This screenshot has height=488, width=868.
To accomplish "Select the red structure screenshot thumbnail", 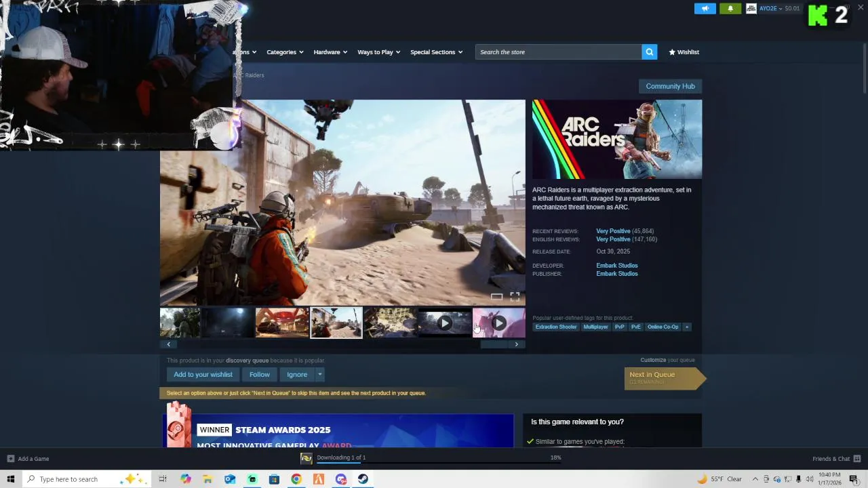I will (x=282, y=323).
